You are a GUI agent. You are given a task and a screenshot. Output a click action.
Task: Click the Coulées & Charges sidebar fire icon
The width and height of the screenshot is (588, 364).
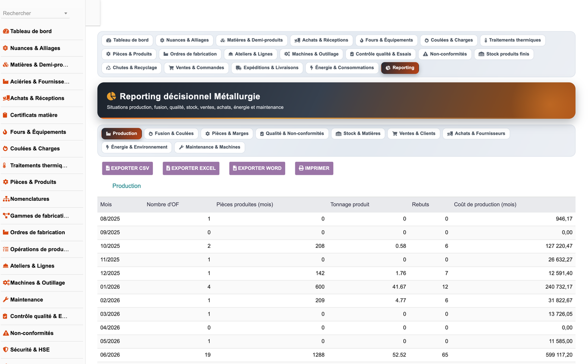pyautogui.click(x=5, y=148)
